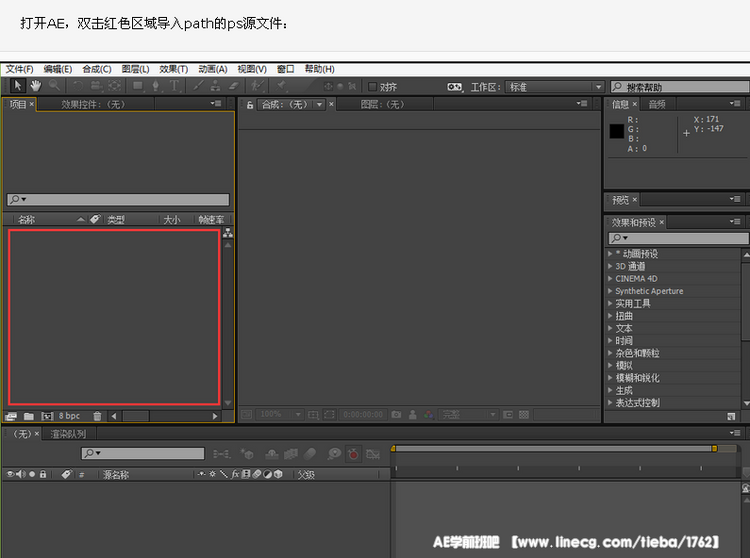Screen dimensions: 750x558
Task: Open composition mini-flowchart in timeline
Action: tap(221, 454)
